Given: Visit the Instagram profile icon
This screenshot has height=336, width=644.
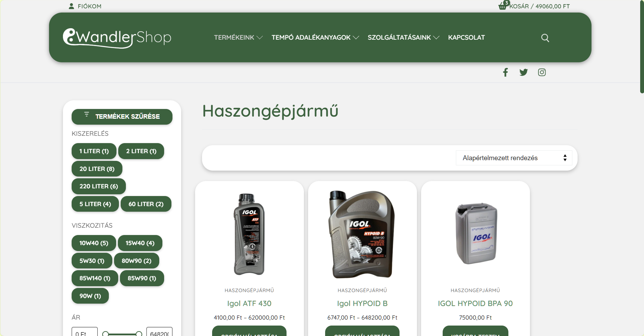Looking at the screenshot, I should coord(542,72).
